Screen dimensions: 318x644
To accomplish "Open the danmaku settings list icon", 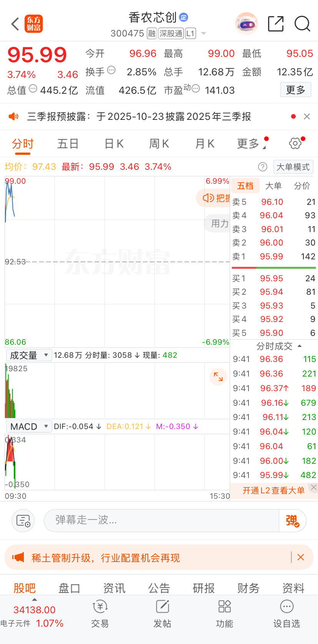I will [23, 521].
